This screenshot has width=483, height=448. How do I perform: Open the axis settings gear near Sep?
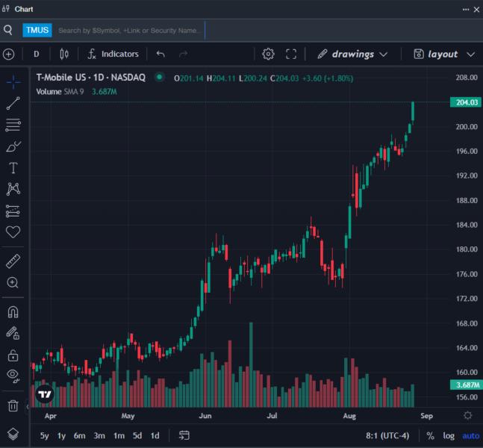tap(467, 416)
